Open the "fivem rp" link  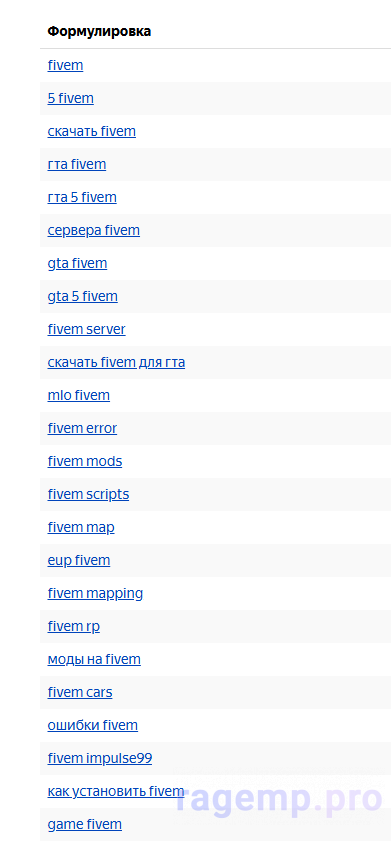coord(74,627)
